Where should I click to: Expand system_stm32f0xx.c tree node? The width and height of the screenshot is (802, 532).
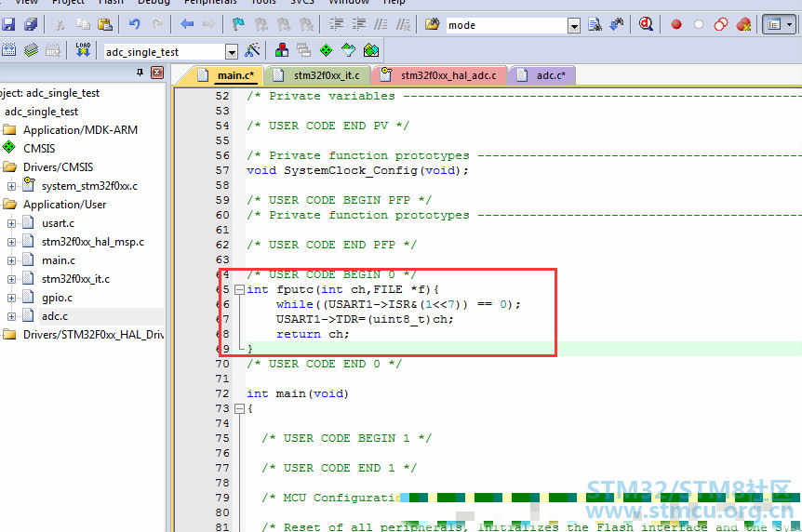point(11,186)
